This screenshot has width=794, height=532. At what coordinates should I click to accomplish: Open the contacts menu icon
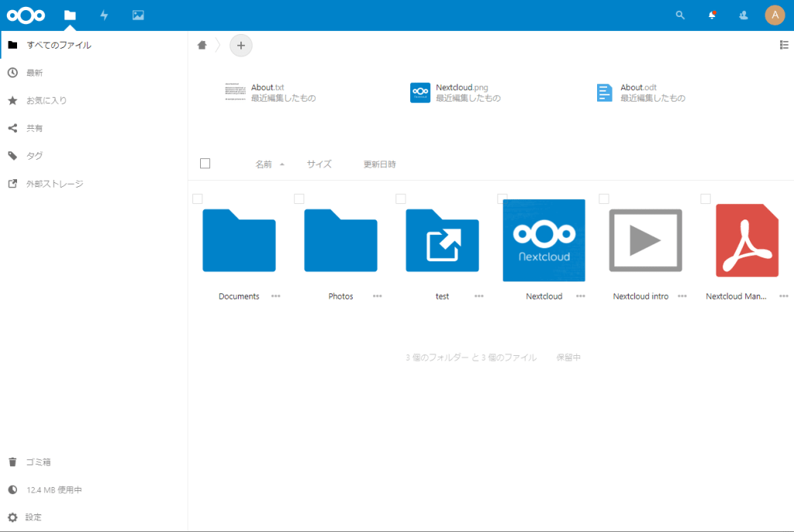point(744,16)
